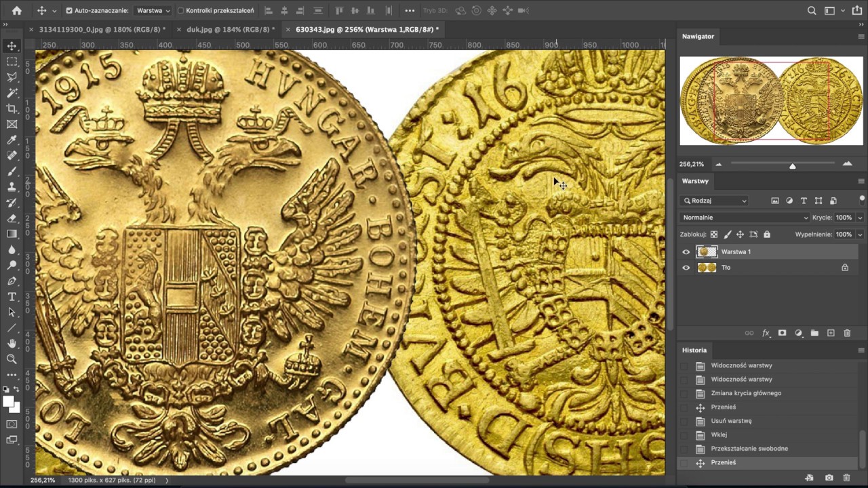Hide the Tło layer
This screenshot has width=868, height=488.
click(x=686, y=268)
